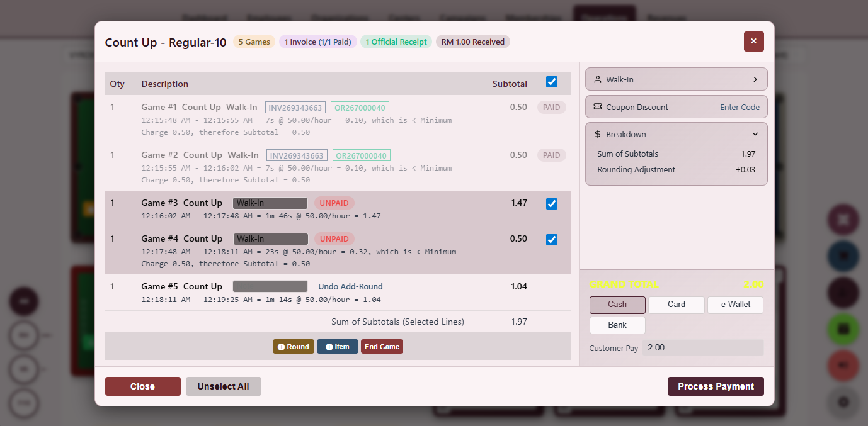Click the UNPAID badge on Game #3
The image size is (868, 426).
pyautogui.click(x=334, y=203)
